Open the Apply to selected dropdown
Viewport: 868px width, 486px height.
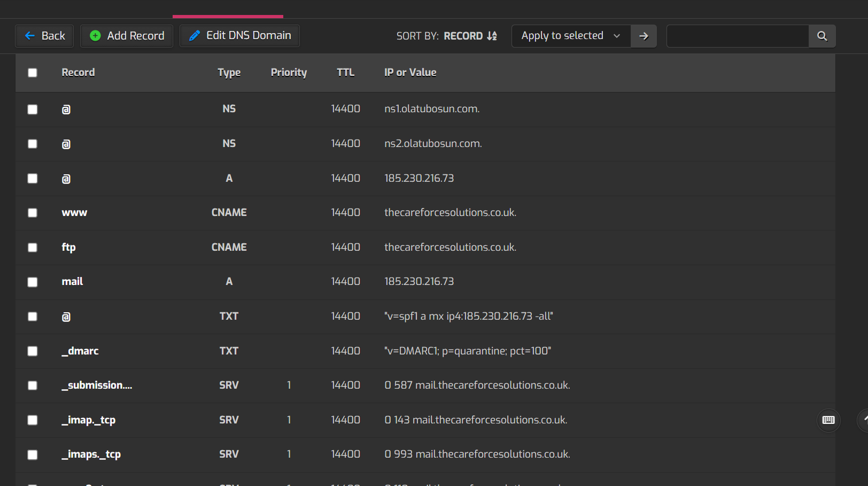571,36
